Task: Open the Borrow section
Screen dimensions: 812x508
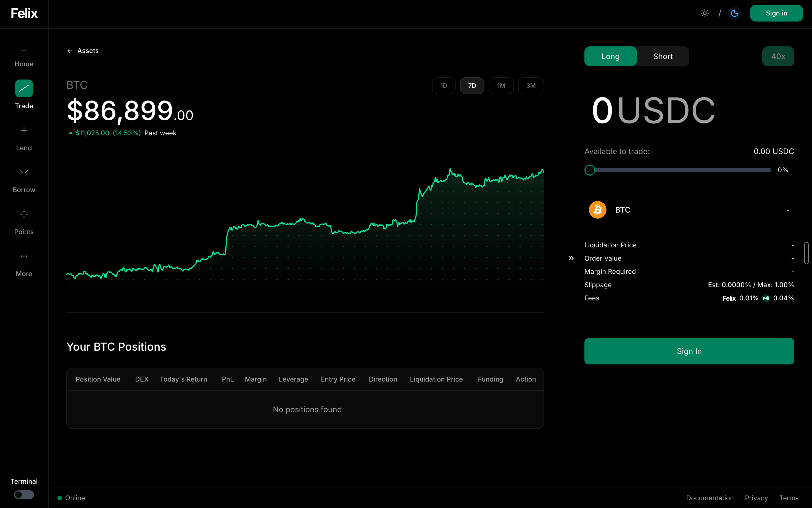Action: click(24, 181)
